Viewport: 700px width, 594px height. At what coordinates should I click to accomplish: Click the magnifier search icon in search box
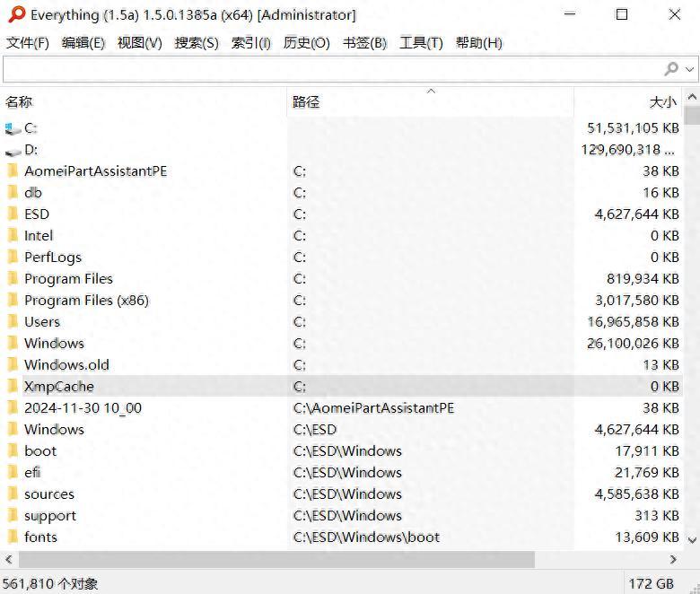pyautogui.click(x=671, y=69)
